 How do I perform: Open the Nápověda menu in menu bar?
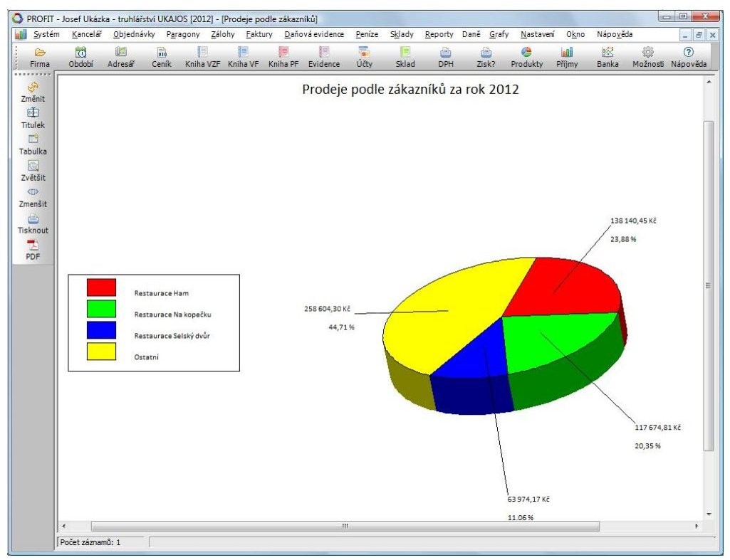click(x=615, y=34)
